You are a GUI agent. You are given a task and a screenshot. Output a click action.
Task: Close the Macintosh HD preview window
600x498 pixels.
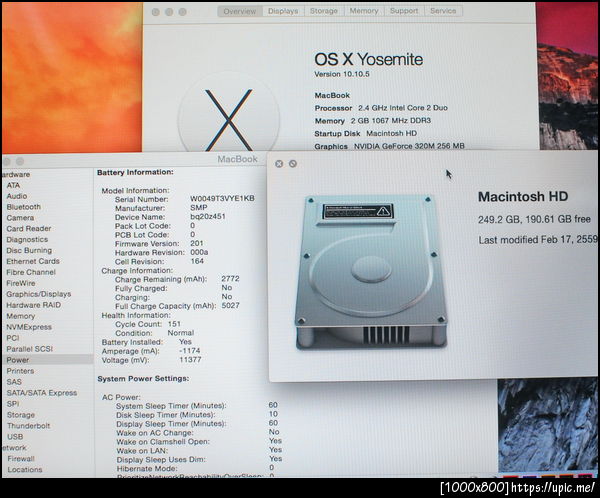click(x=279, y=164)
